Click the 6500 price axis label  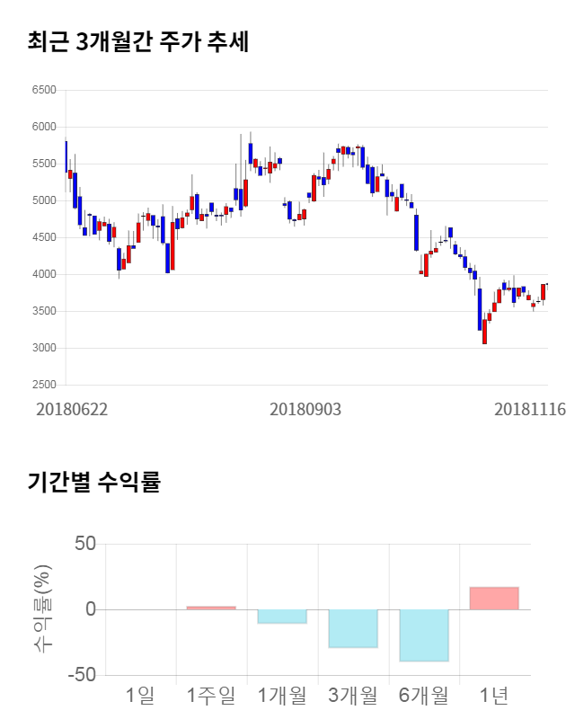point(43,90)
